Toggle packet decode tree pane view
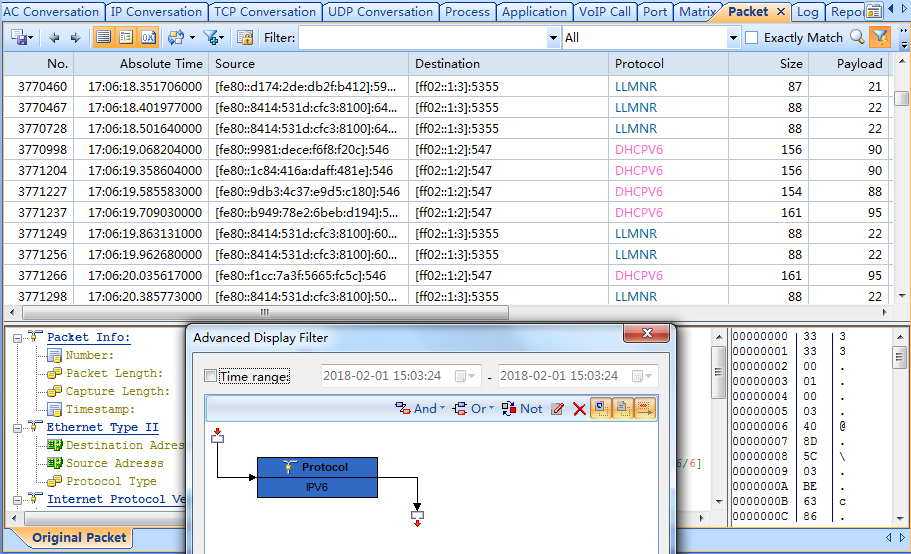The image size is (911, 554). [x=125, y=38]
